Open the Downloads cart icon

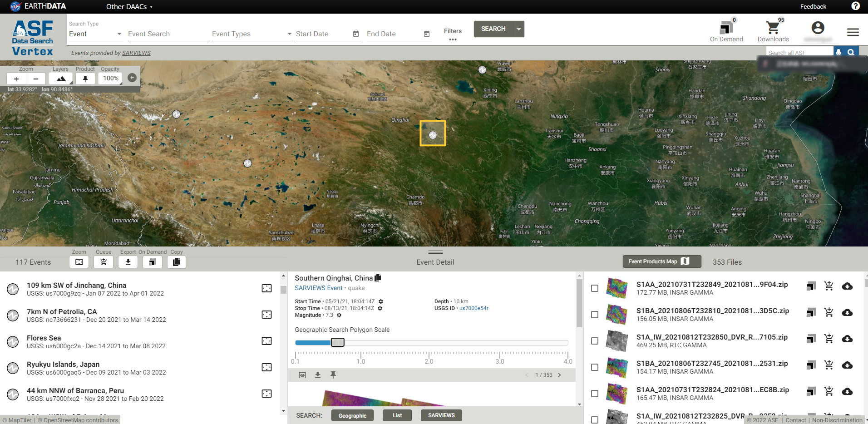(x=773, y=28)
